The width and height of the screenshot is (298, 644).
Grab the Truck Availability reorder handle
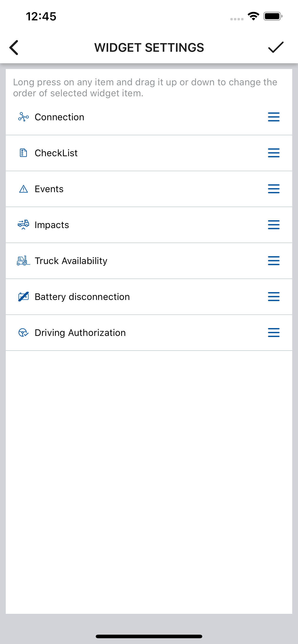[x=274, y=261]
